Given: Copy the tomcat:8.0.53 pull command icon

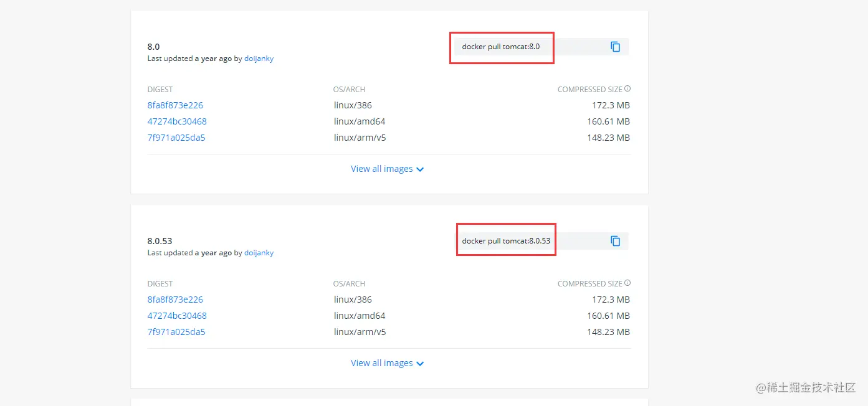Looking at the screenshot, I should click(615, 241).
